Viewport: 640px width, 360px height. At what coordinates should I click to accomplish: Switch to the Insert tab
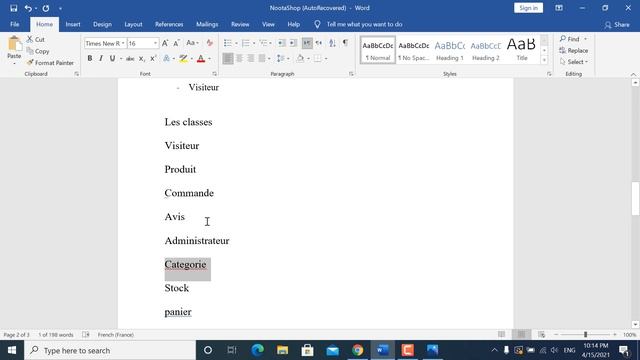pos(73,24)
